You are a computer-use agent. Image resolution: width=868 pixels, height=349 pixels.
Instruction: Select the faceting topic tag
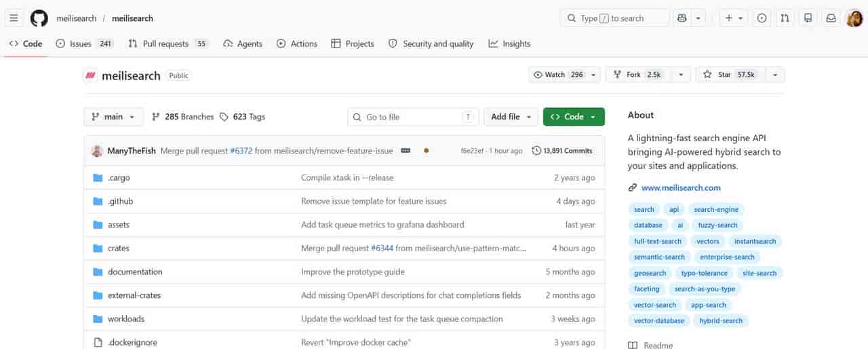click(x=646, y=289)
